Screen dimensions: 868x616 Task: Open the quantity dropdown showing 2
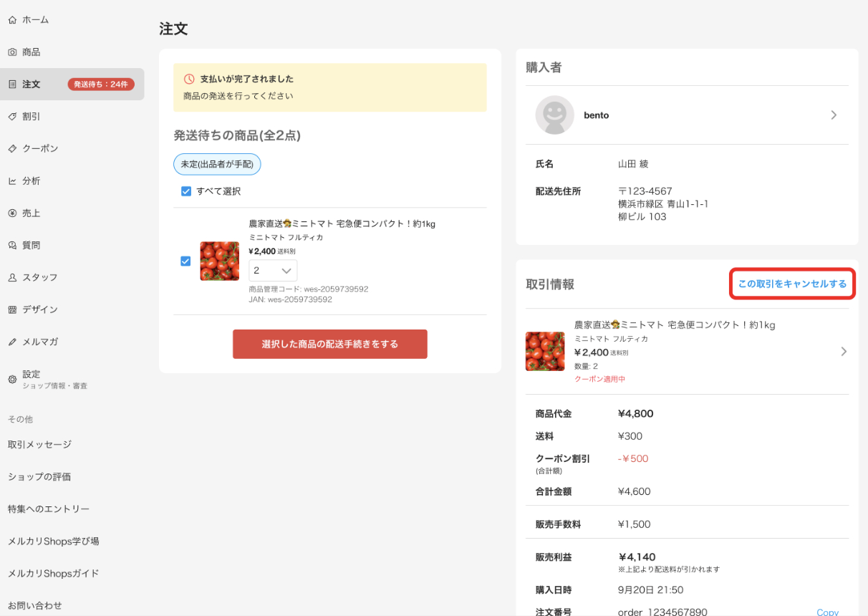tap(273, 271)
